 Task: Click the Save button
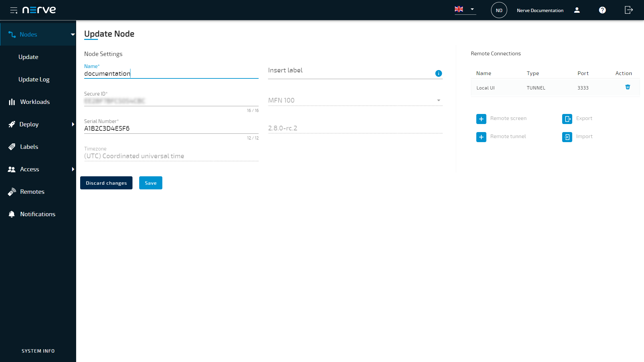point(151,183)
